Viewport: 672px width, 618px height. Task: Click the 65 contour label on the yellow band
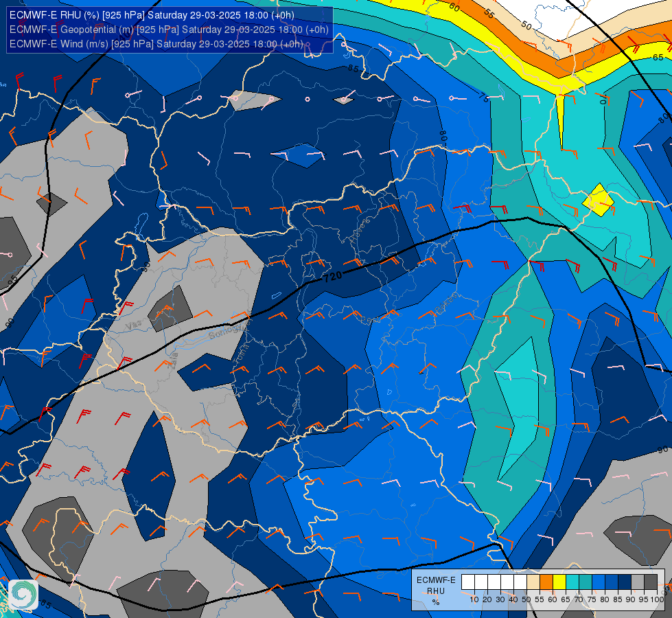click(x=658, y=57)
